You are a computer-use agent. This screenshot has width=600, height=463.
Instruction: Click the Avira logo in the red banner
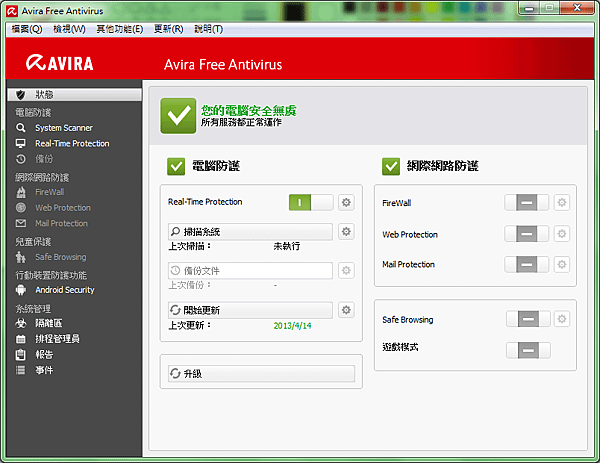click(x=60, y=63)
